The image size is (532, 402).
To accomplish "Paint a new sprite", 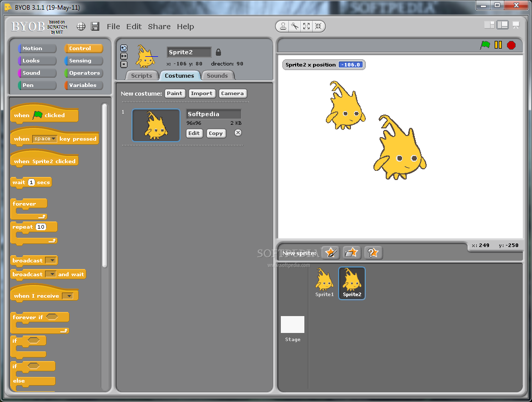I will 331,253.
